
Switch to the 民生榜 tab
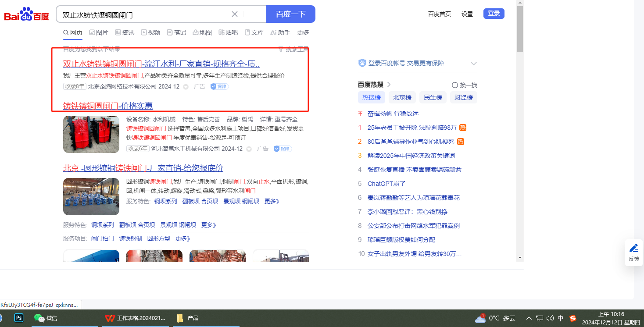point(433,97)
